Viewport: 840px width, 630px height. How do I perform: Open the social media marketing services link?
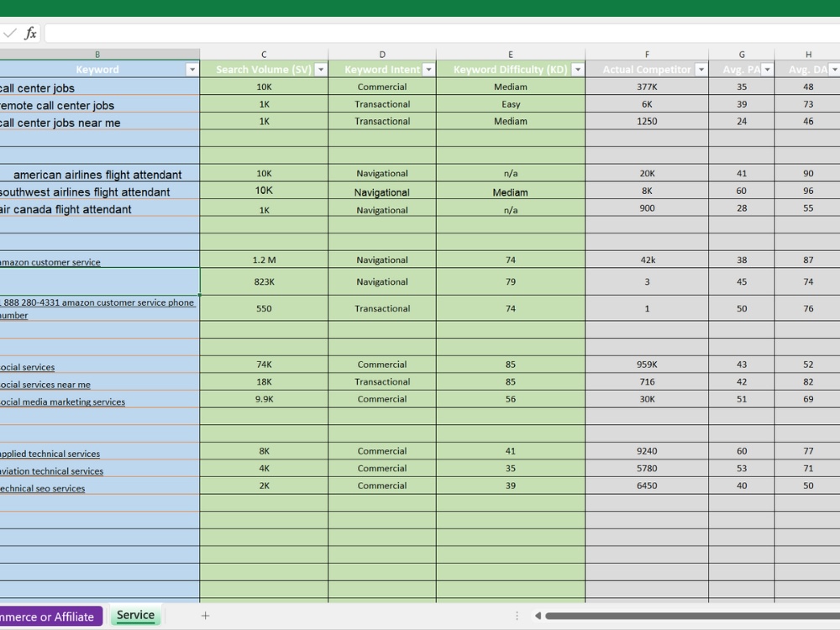coord(62,402)
